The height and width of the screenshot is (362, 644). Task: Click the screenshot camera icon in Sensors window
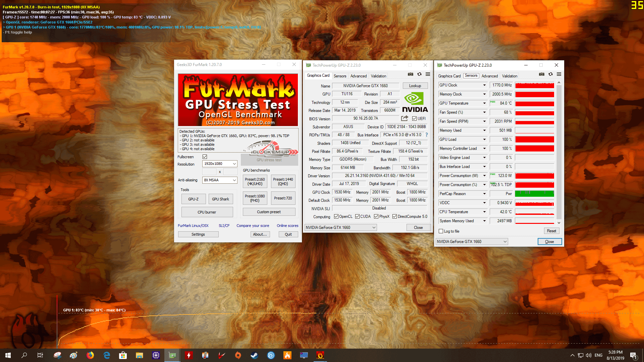(x=541, y=74)
